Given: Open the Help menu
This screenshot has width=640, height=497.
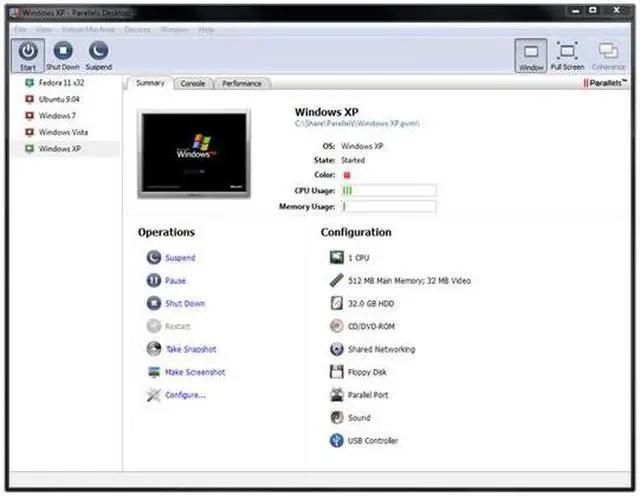Looking at the screenshot, I should point(206,30).
